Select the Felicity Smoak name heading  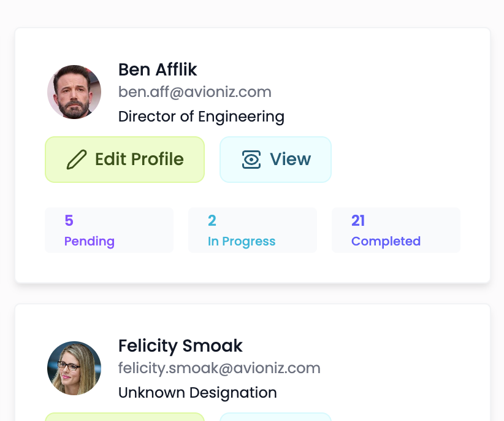(x=180, y=346)
